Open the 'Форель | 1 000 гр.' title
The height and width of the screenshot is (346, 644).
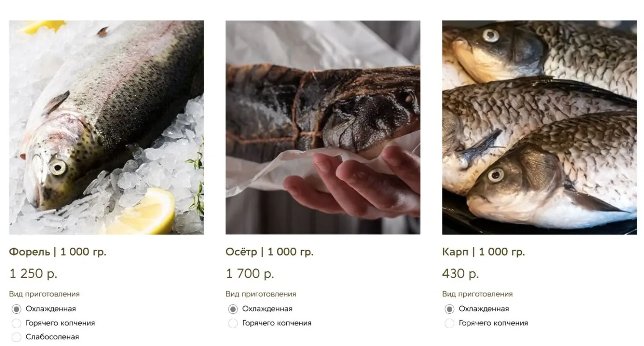pyautogui.click(x=58, y=252)
